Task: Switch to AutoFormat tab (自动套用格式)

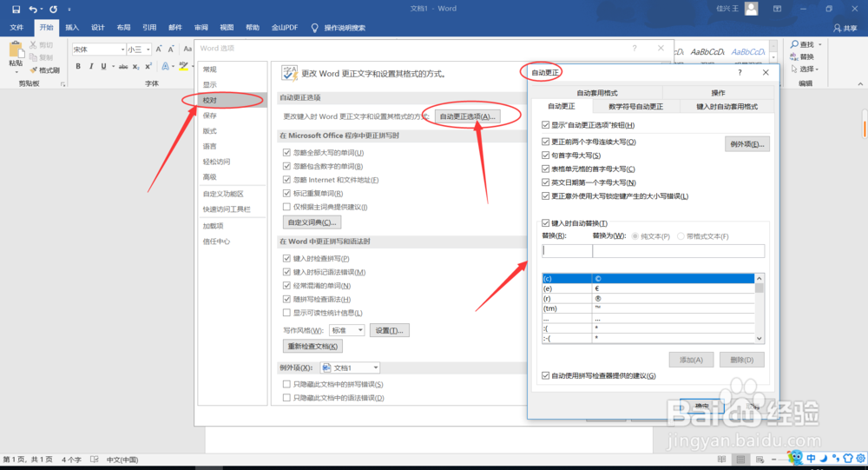Action: [597, 93]
